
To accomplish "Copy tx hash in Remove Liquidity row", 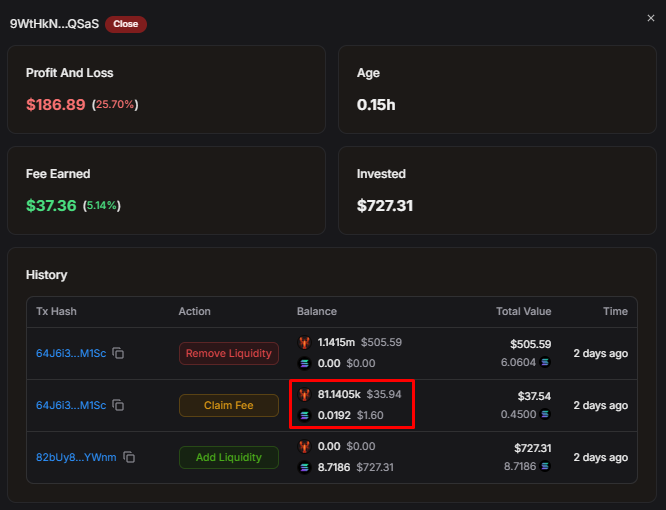I will 118,353.
